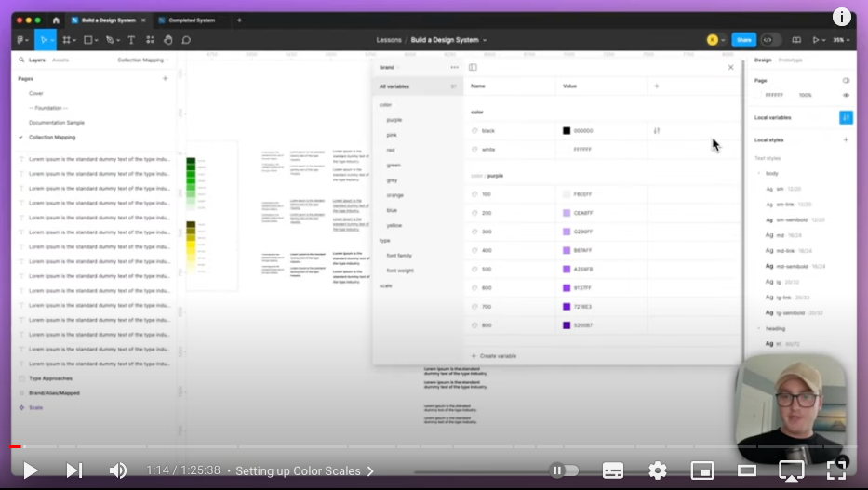Open Setting up Color Scales chapter
Viewport: 868px width, 490px height.
(304, 470)
